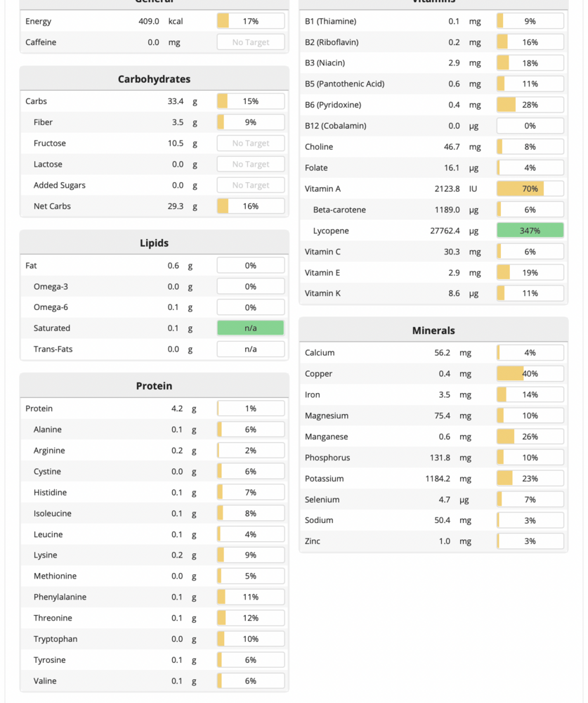The height and width of the screenshot is (703, 588).
Task: Click the Tryptophan 10% target bar
Action: [251, 639]
